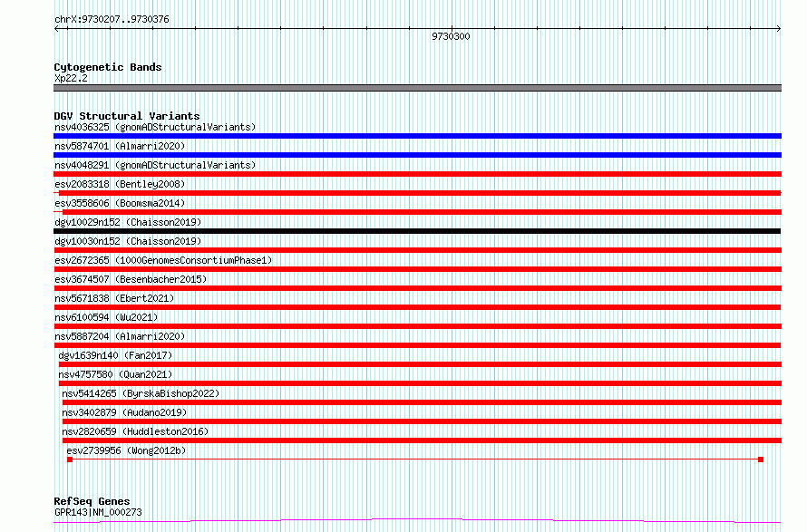Click the red bar below dgv10030n152
Screen dimensions: 807x532
[417, 250]
